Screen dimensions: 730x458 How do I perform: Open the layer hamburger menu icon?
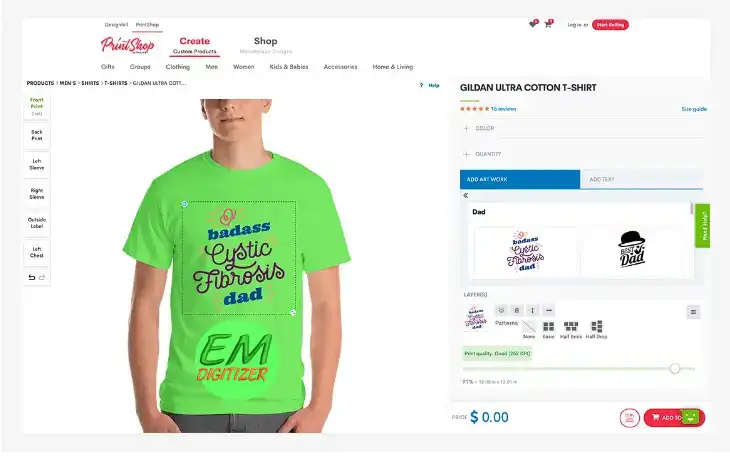tap(693, 312)
